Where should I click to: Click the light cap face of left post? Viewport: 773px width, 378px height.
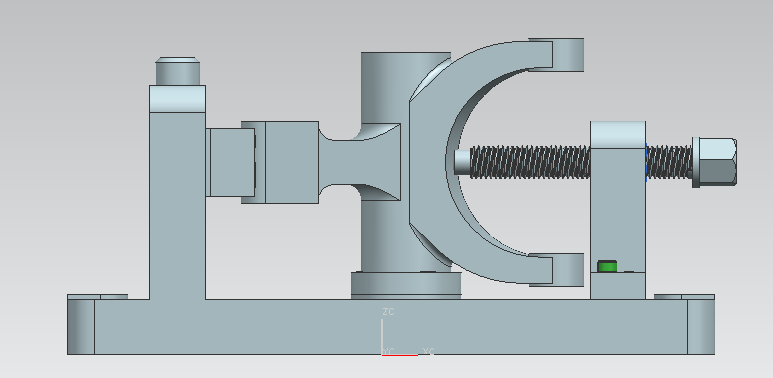point(177,99)
